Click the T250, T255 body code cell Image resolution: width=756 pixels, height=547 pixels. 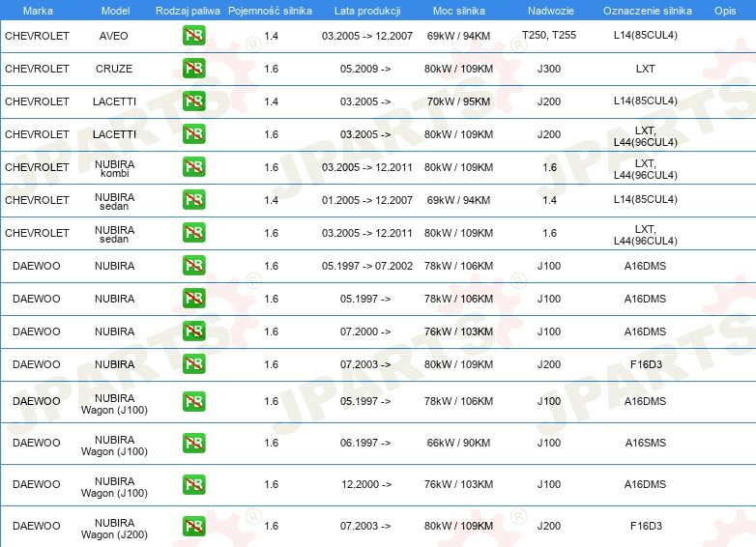click(x=548, y=36)
